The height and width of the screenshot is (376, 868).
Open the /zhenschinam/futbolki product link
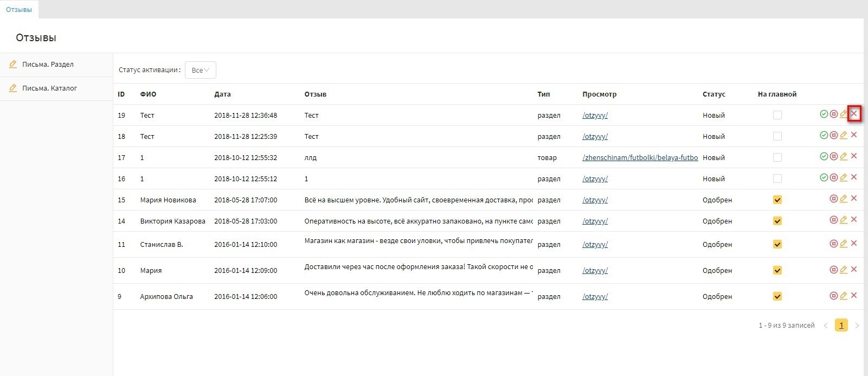tap(640, 157)
